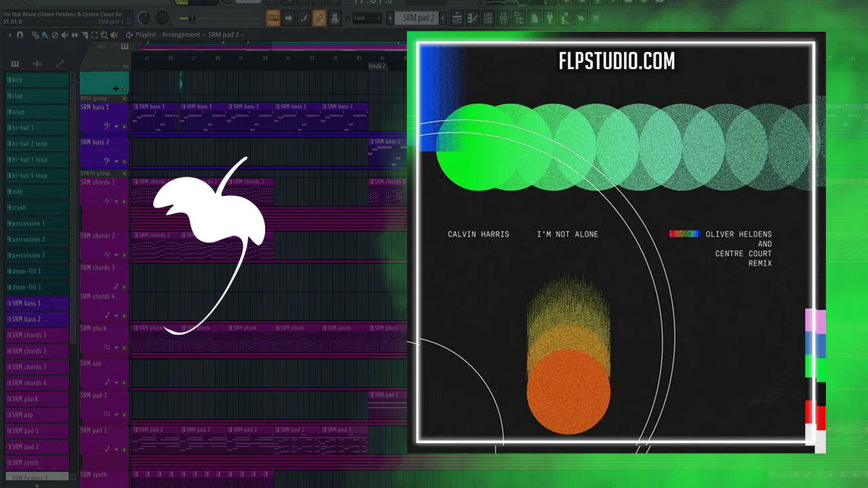The height and width of the screenshot is (488, 868).
Task: Click the right-arrow icon in top toolbar
Action: (288, 18)
